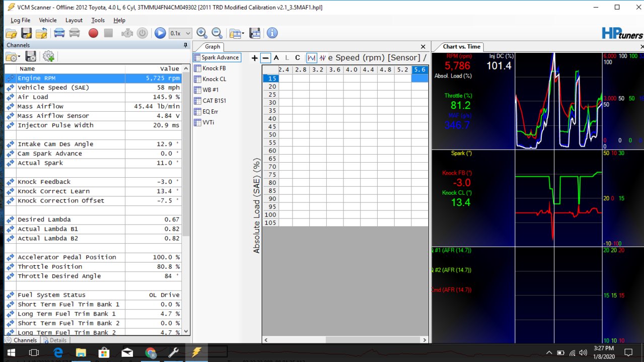Switch to the Details bottom tab
Image resolution: width=644 pixels, height=362 pixels.
(x=54, y=340)
